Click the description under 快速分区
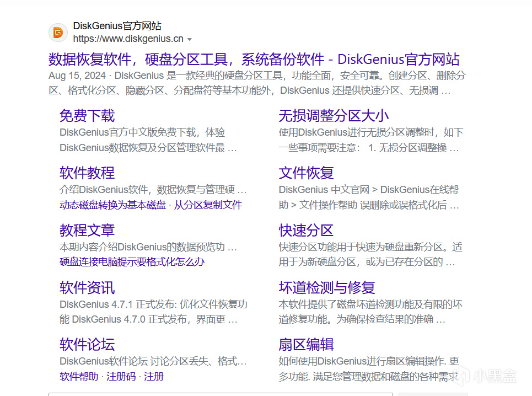The image size is (532, 396). (x=370, y=254)
